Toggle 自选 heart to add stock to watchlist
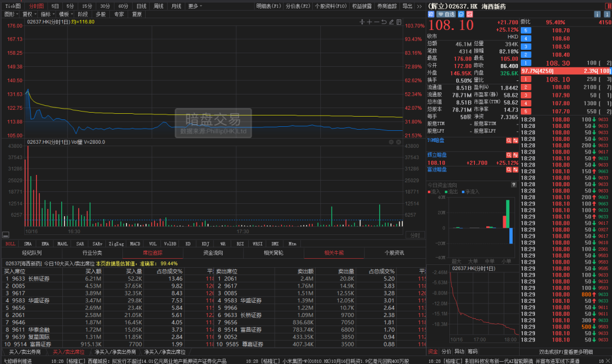612x364 pixels. (x=447, y=15)
